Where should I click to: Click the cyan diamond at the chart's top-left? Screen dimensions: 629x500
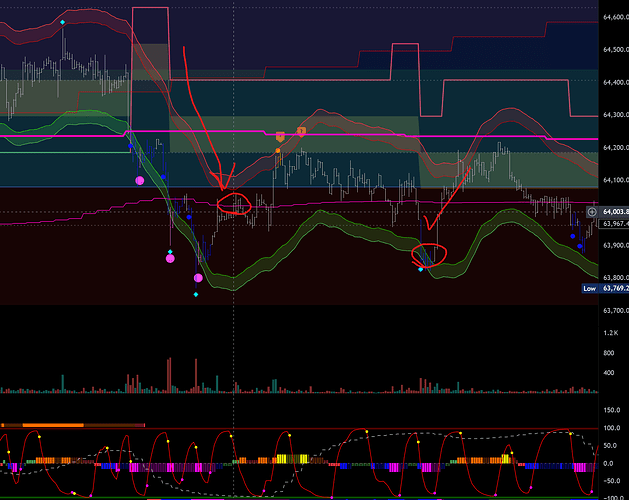click(x=63, y=21)
